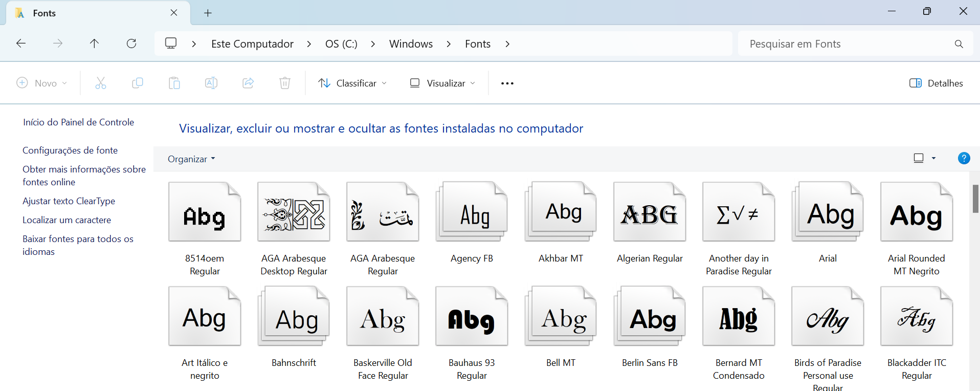Click the view layout icon beside help

click(919, 158)
